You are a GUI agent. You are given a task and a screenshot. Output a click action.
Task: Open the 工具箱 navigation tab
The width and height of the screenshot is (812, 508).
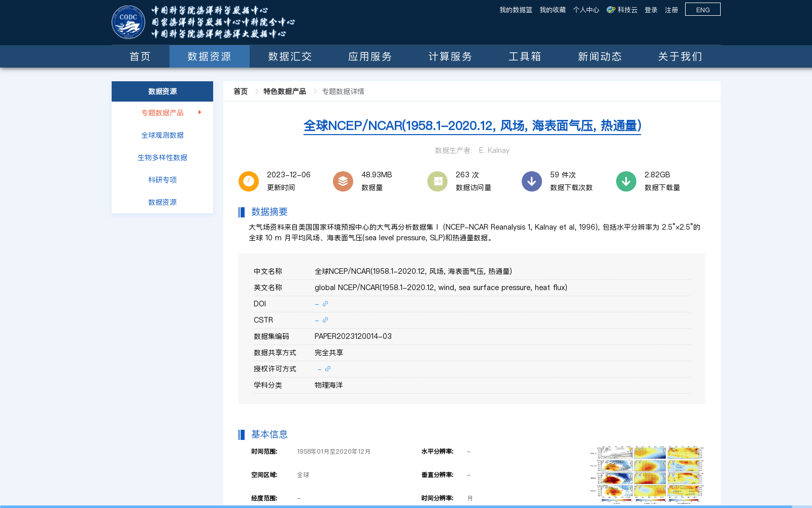[525, 56]
